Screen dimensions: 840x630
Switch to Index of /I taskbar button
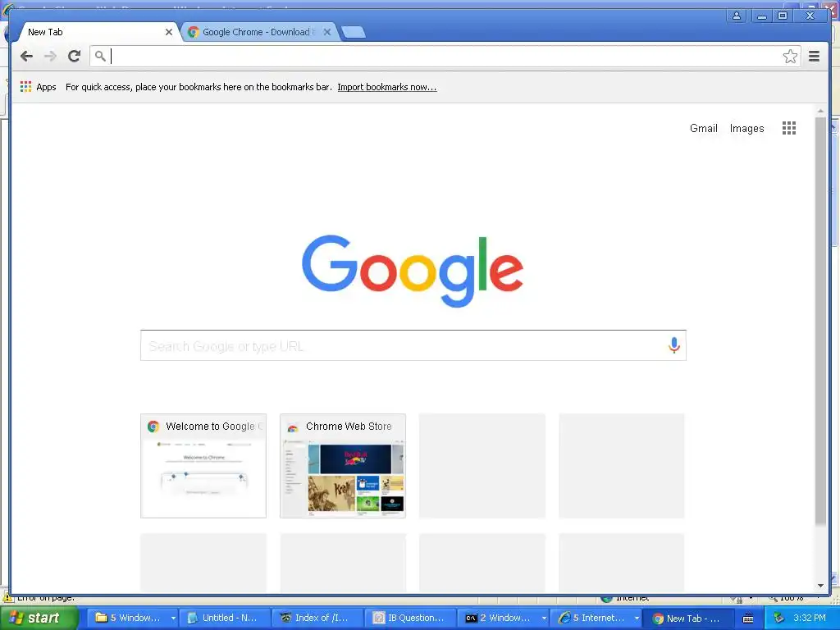[x=316, y=618]
